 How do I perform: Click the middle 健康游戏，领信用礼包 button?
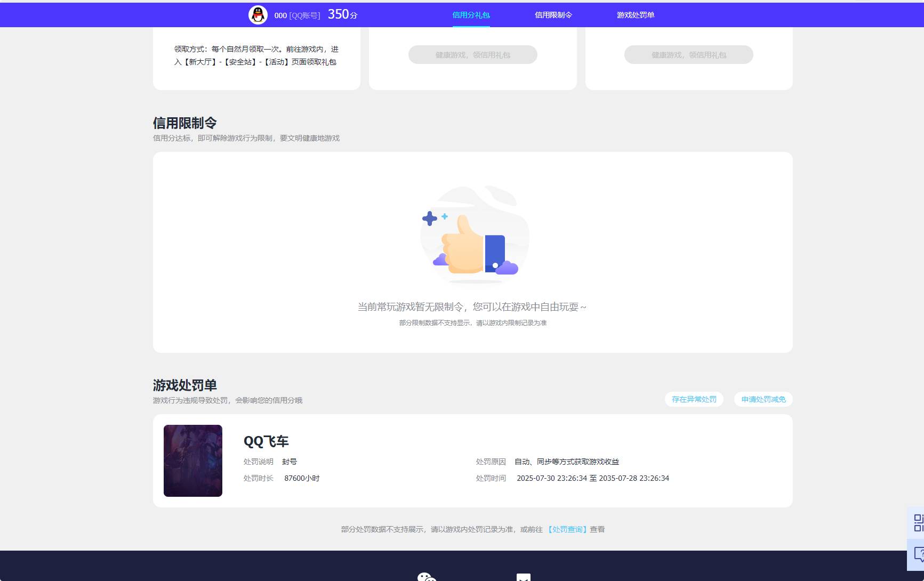472,54
